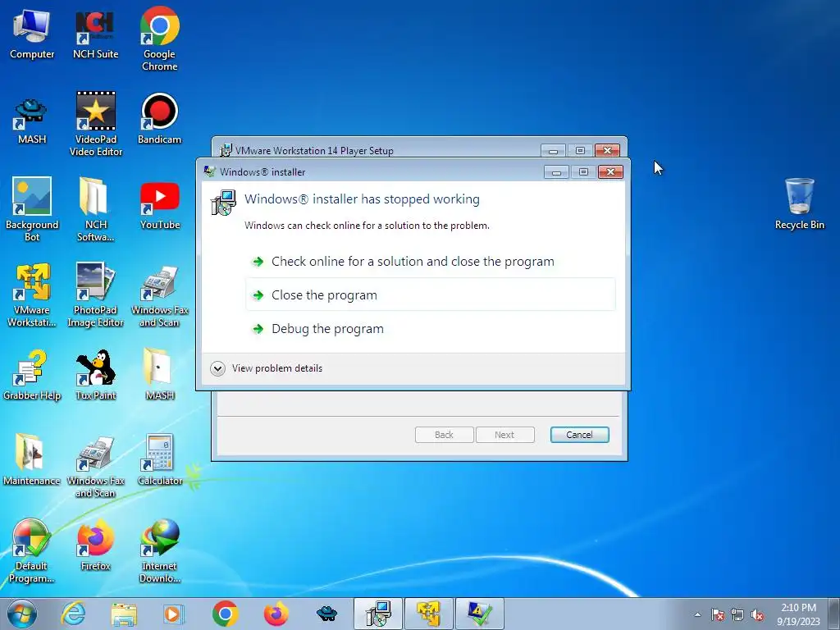The image size is (840, 630).
Task: Launch Bandicam from the desktop
Action: click(x=160, y=119)
